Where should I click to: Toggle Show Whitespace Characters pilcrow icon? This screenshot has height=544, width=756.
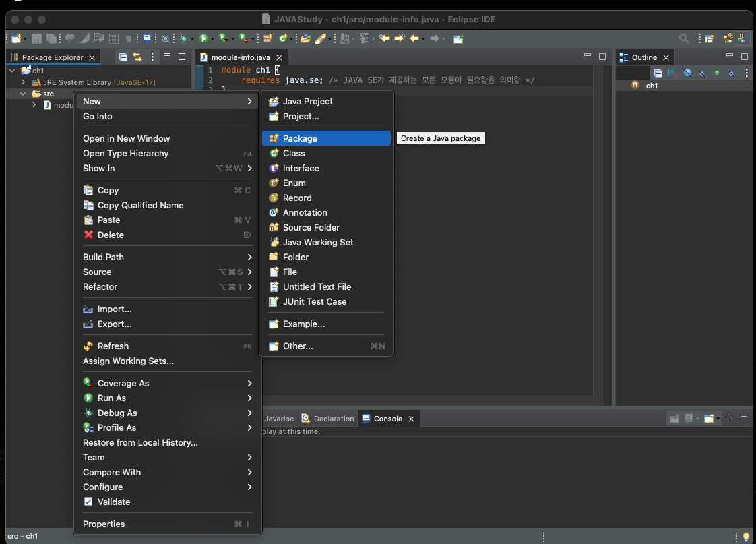click(129, 38)
